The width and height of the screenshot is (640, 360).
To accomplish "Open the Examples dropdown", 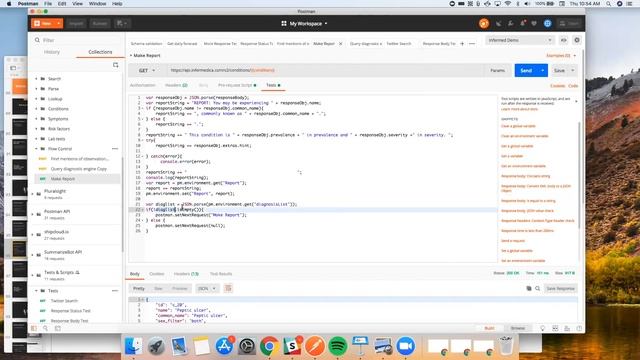I will point(561,56).
